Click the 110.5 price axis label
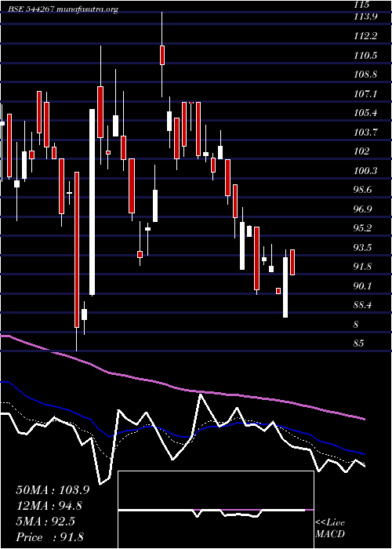This screenshot has width=392, height=549. click(x=365, y=55)
